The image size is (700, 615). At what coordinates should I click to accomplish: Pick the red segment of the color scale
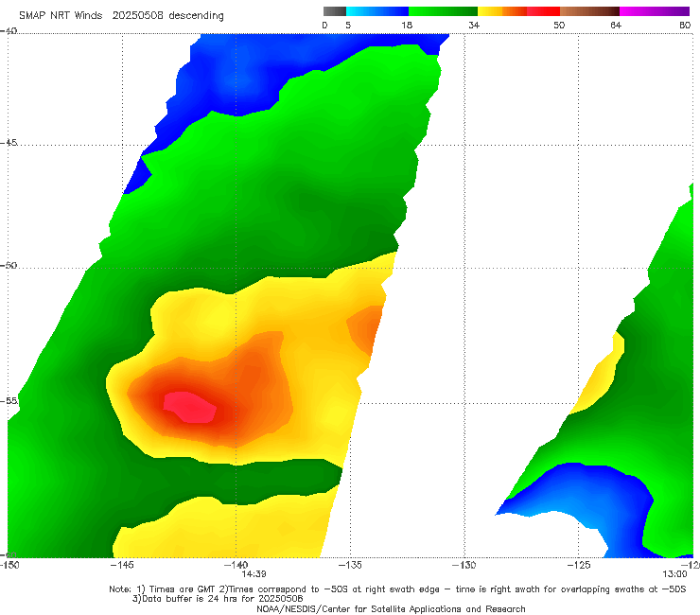(543, 11)
